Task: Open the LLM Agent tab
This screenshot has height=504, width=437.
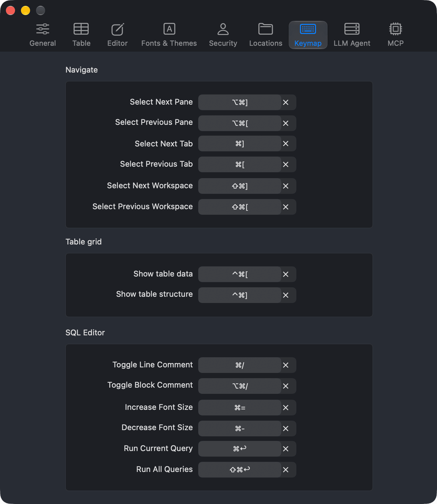Action: coord(352,35)
